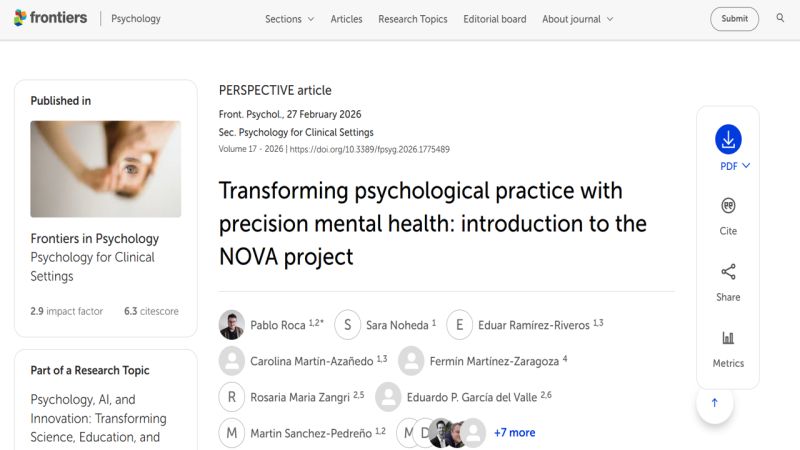
Task: Click the Submit button
Action: tap(734, 19)
